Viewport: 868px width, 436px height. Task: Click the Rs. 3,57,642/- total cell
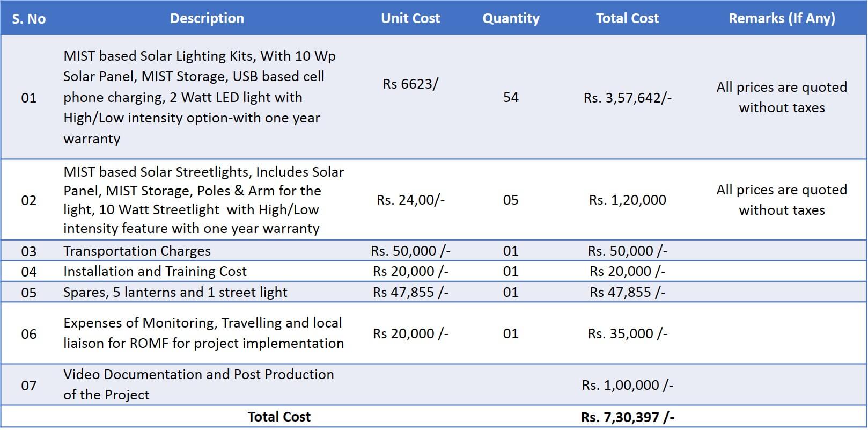click(x=627, y=98)
